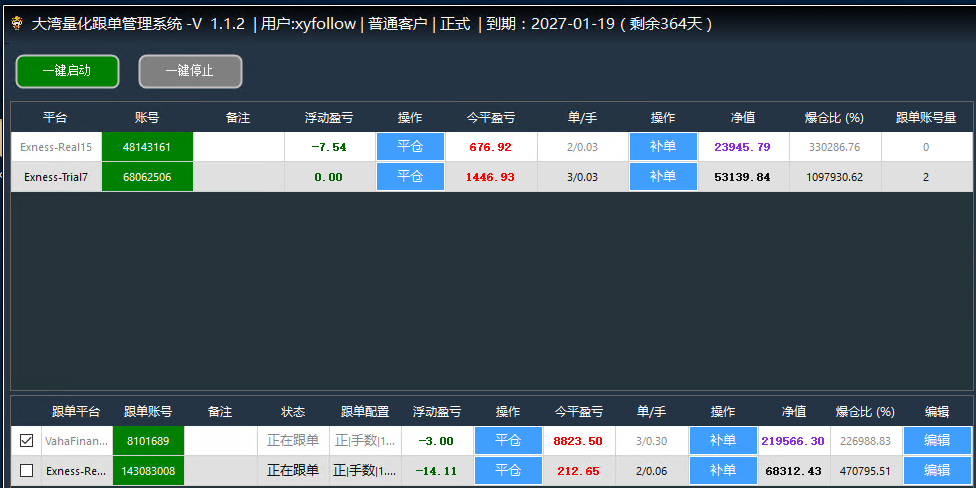976x488 pixels.
Task: Click 正在跟单 status for 143083008
Action: [x=293, y=471]
